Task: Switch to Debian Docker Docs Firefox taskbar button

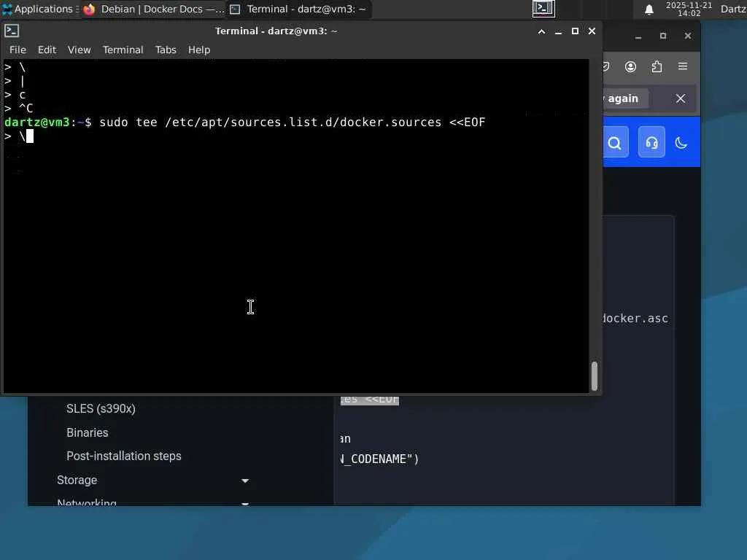Action: click(153, 9)
